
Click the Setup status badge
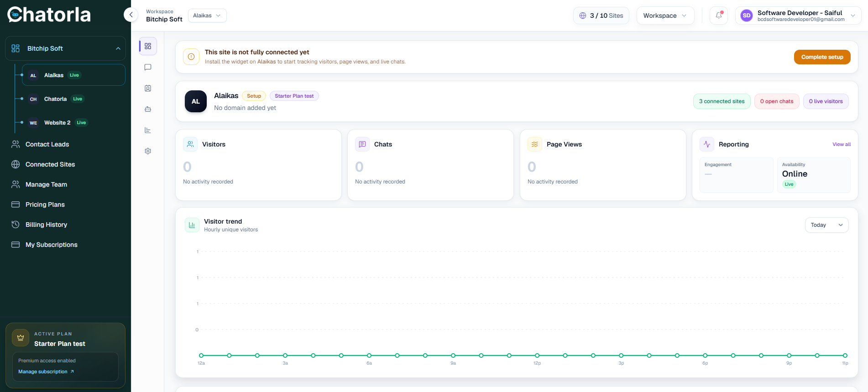254,96
